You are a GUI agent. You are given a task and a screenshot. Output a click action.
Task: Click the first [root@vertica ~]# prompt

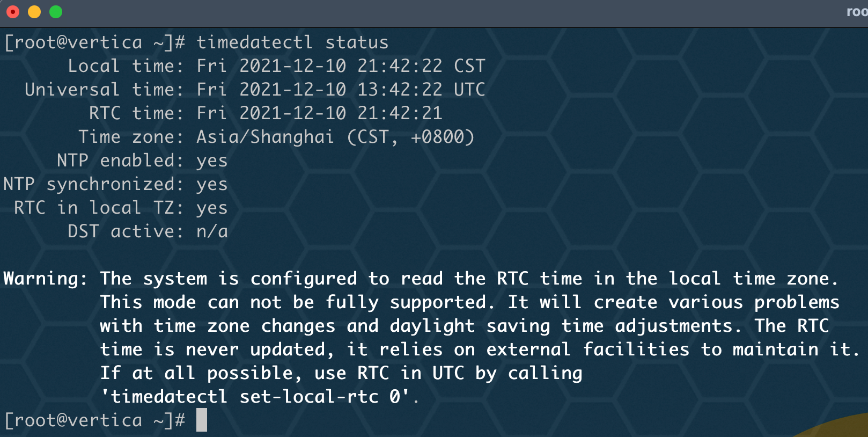click(x=94, y=42)
